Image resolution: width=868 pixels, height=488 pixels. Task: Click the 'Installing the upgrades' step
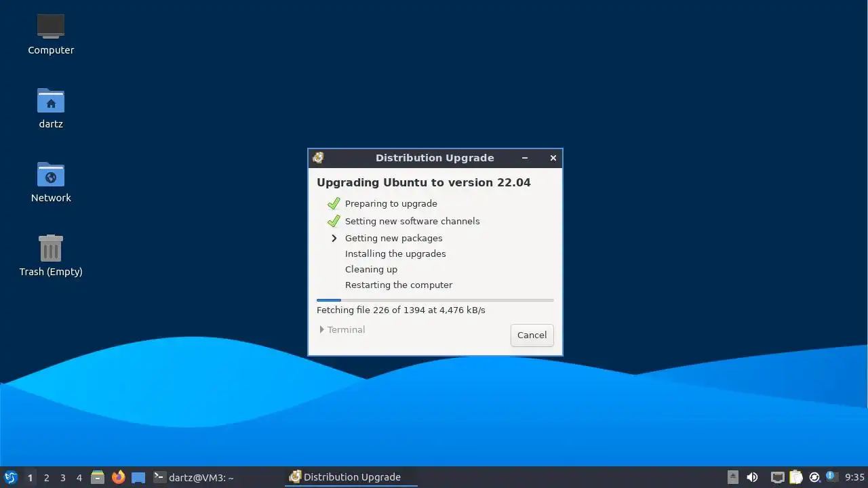coord(395,253)
